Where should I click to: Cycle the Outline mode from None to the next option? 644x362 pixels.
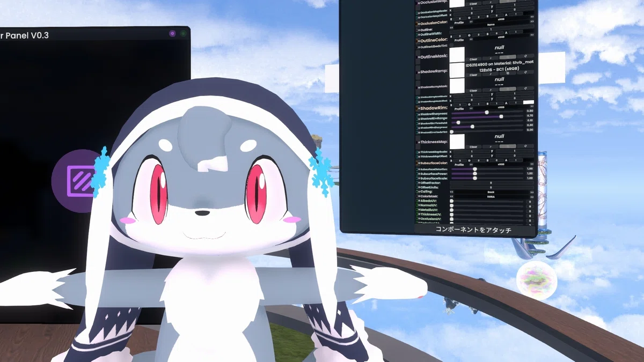[x=532, y=21]
